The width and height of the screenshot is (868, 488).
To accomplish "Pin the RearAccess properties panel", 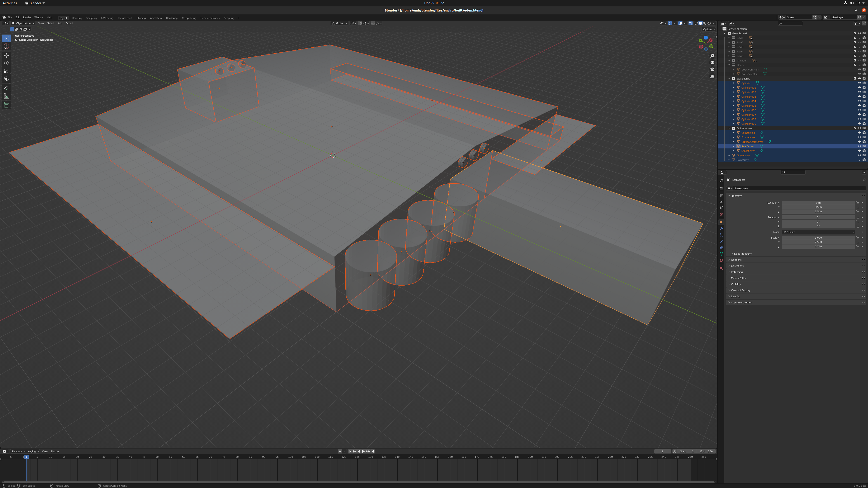I will (864, 180).
